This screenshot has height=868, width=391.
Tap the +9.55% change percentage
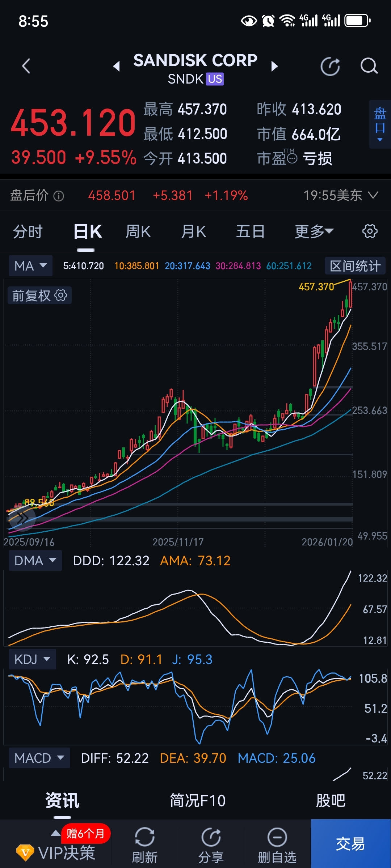pyautogui.click(x=105, y=158)
